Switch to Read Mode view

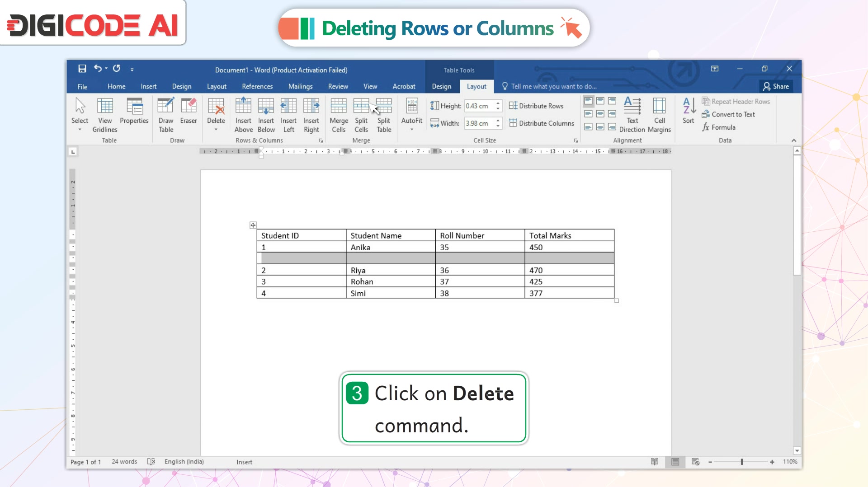tap(654, 462)
